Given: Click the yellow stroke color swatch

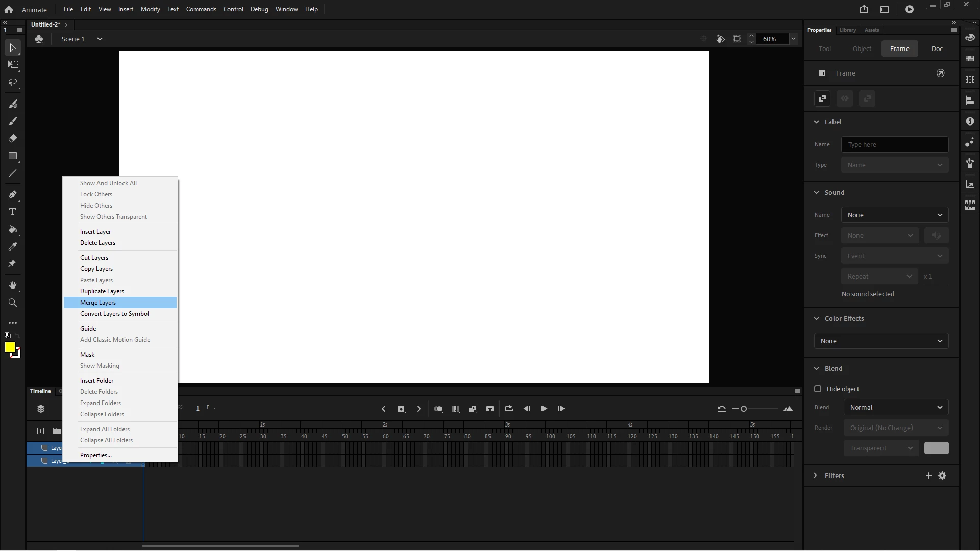Looking at the screenshot, I should 10,347.
